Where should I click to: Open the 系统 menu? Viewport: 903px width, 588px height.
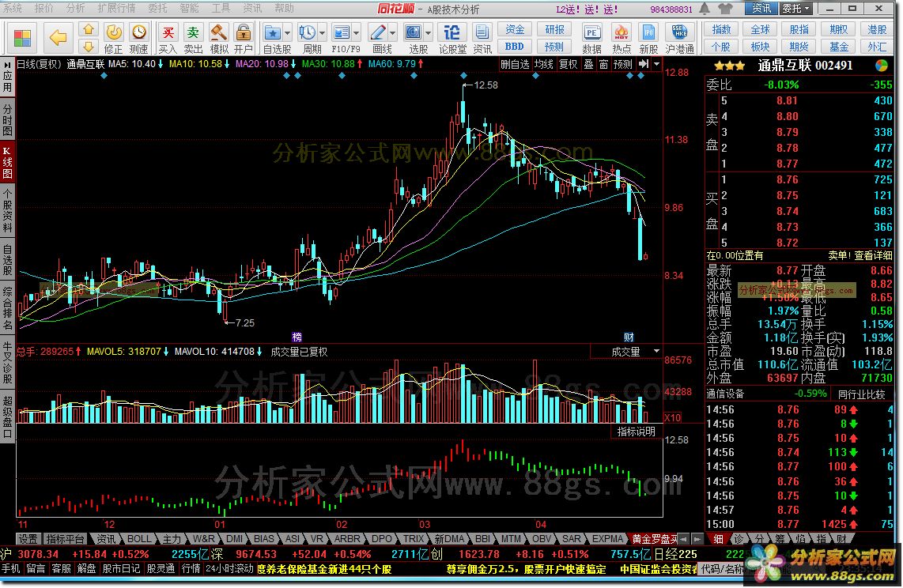pos(12,8)
